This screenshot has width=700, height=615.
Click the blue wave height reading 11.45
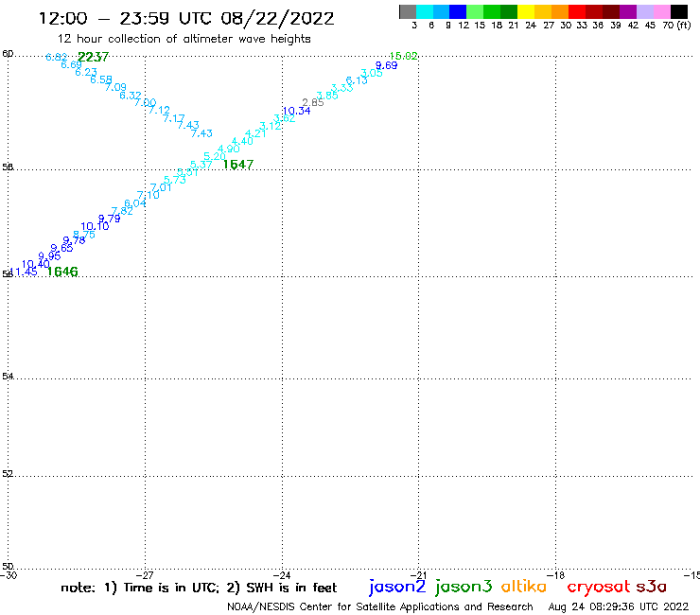[24, 272]
